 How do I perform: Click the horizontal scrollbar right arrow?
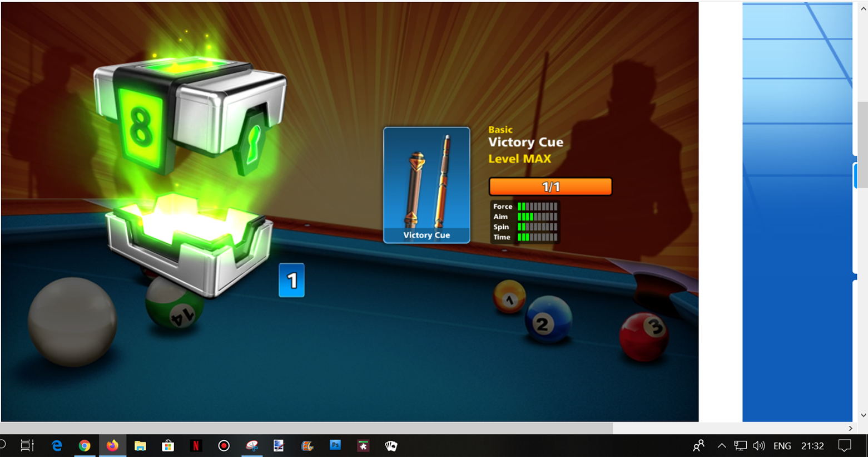(x=850, y=428)
